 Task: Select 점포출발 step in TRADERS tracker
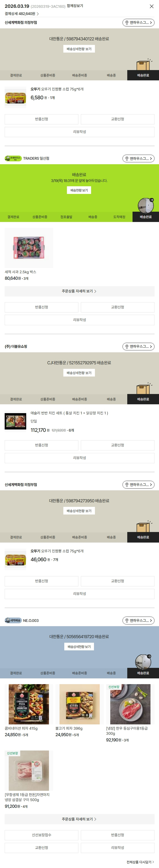pyautogui.click(x=66, y=217)
